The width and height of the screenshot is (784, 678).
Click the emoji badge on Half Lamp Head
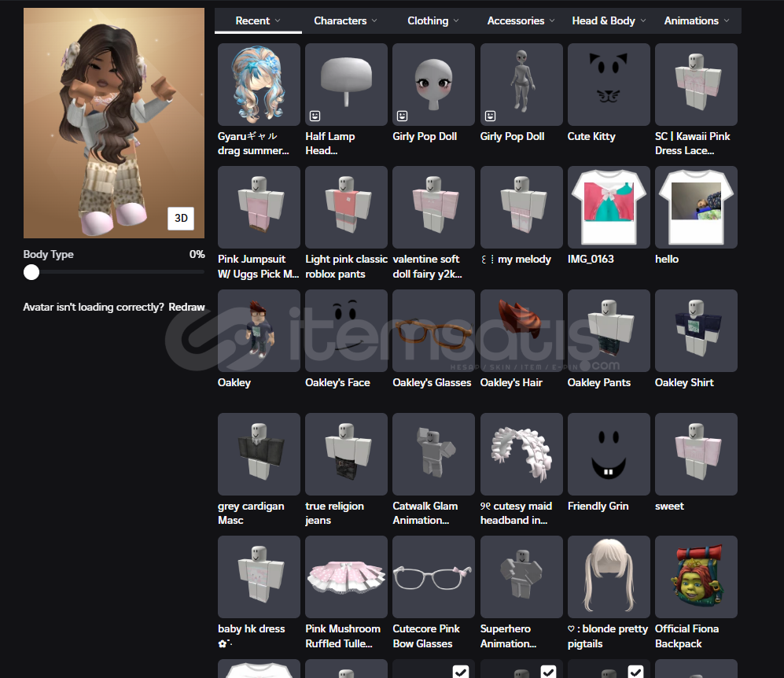point(315,116)
